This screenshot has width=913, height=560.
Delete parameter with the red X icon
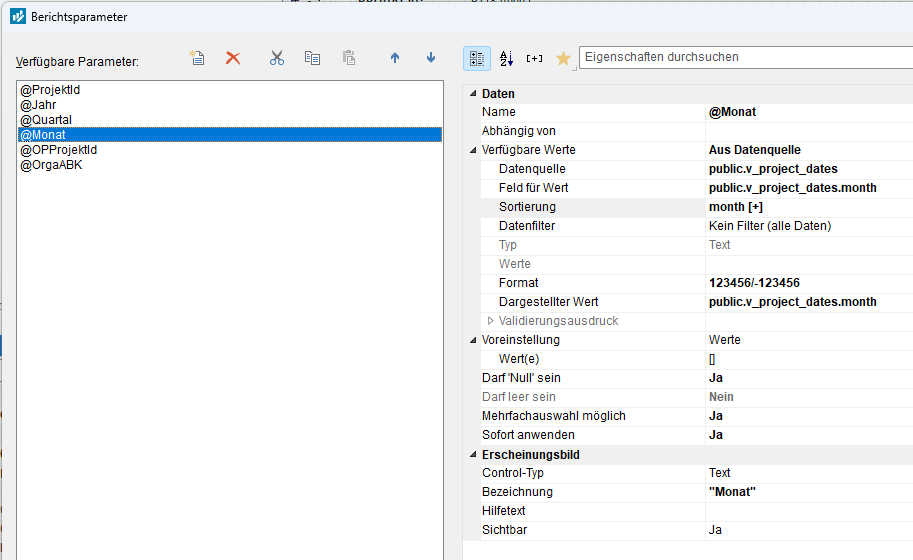(233, 58)
